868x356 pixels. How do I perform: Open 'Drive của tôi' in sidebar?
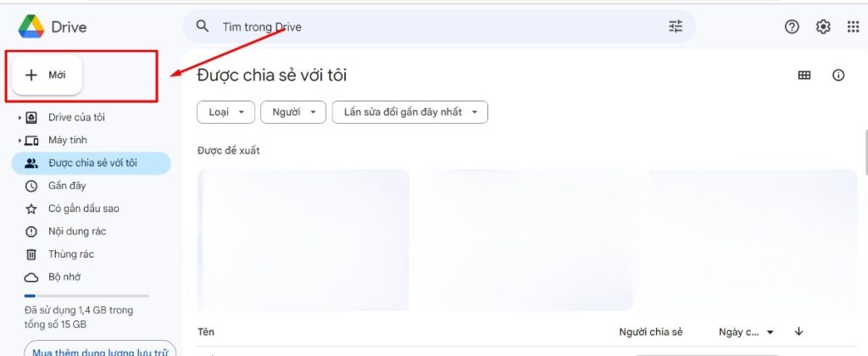(76, 117)
